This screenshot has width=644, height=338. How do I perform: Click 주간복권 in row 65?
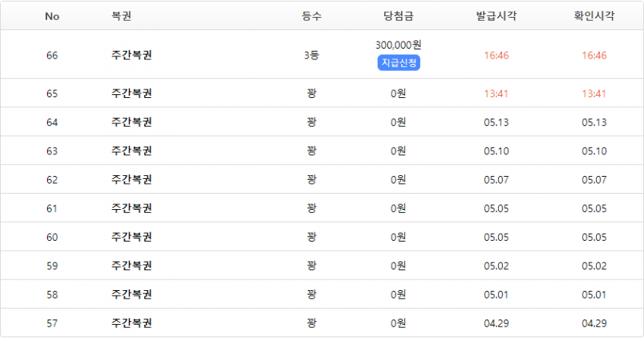click(x=131, y=93)
